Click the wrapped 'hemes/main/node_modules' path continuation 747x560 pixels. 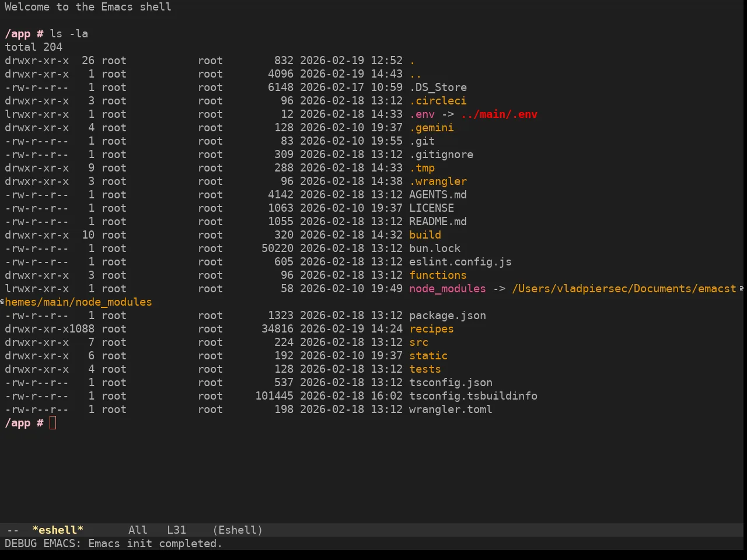78,302
